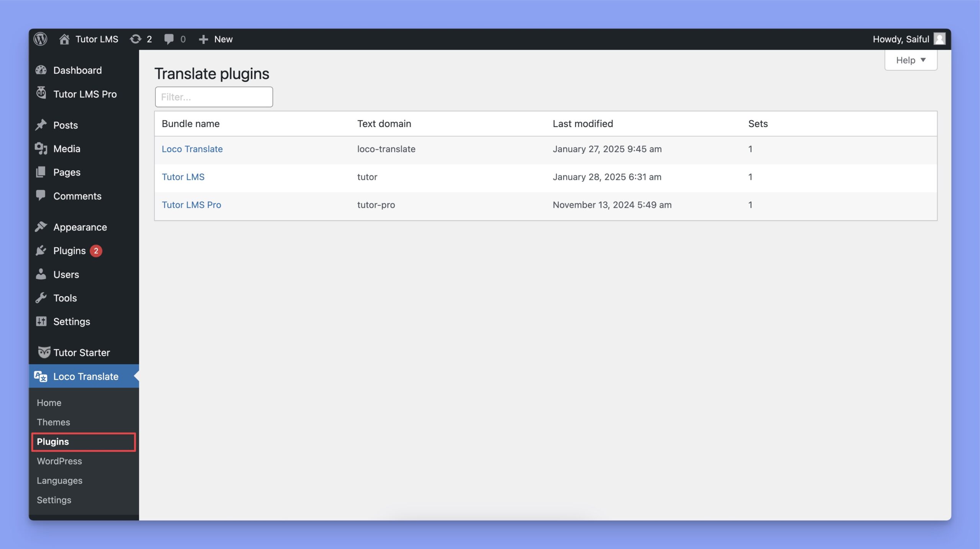
Task: Expand the Help dropdown panel
Action: (x=911, y=60)
